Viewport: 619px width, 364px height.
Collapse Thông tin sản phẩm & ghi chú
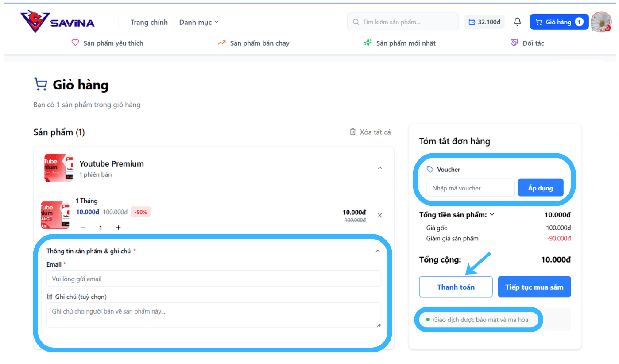tap(378, 251)
